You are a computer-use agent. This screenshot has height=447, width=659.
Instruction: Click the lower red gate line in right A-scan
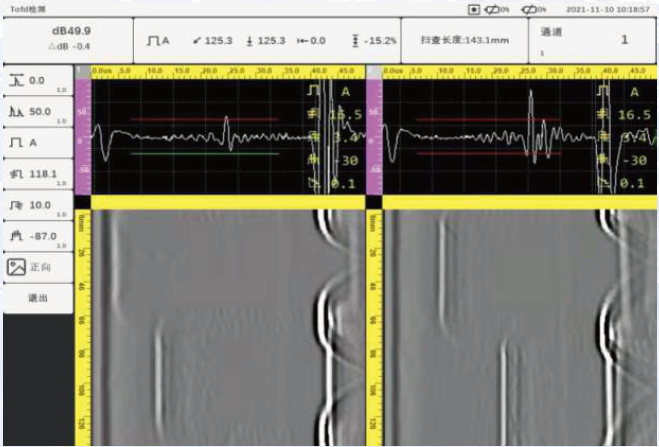(x=489, y=154)
